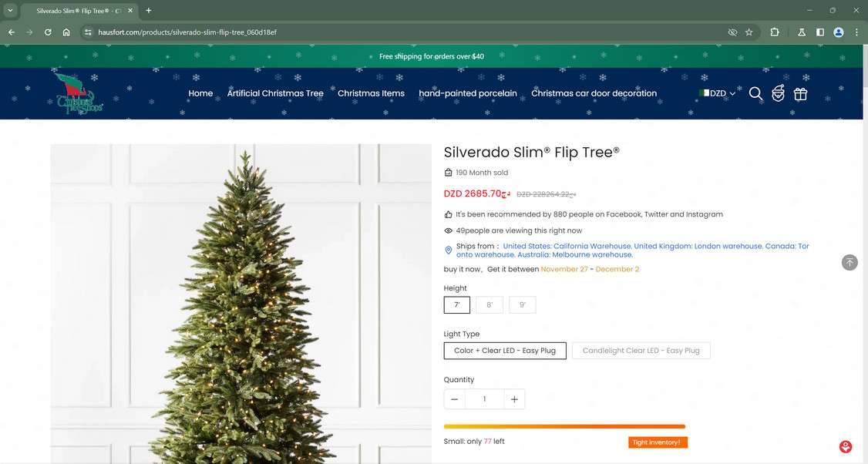This screenshot has width=868, height=464.
Task: Increase quantity with the plus button
Action: tap(514, 399)
